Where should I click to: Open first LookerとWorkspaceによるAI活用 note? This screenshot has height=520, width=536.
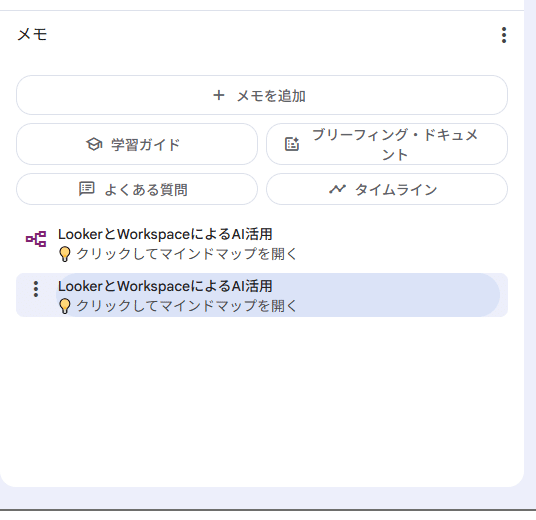(262, 244)
